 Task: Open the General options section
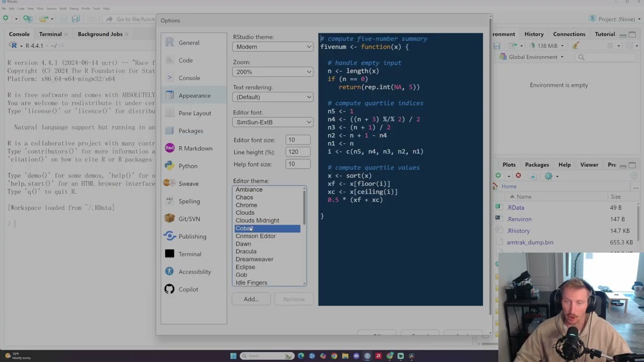[194, 43]
